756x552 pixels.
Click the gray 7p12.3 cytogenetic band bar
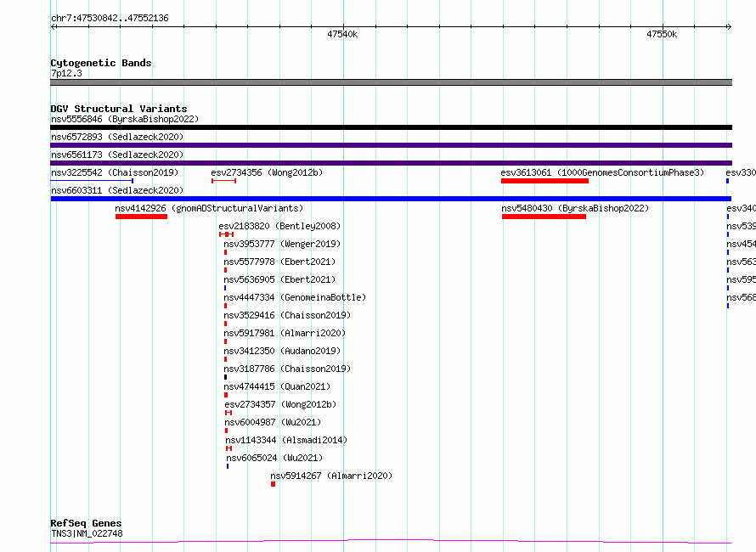click(391, 82)
